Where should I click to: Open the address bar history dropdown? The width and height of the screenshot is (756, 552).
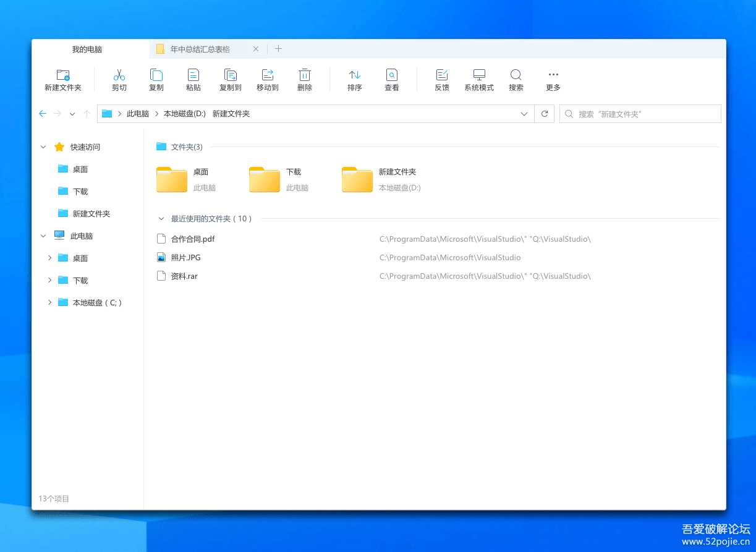point(524,114)
